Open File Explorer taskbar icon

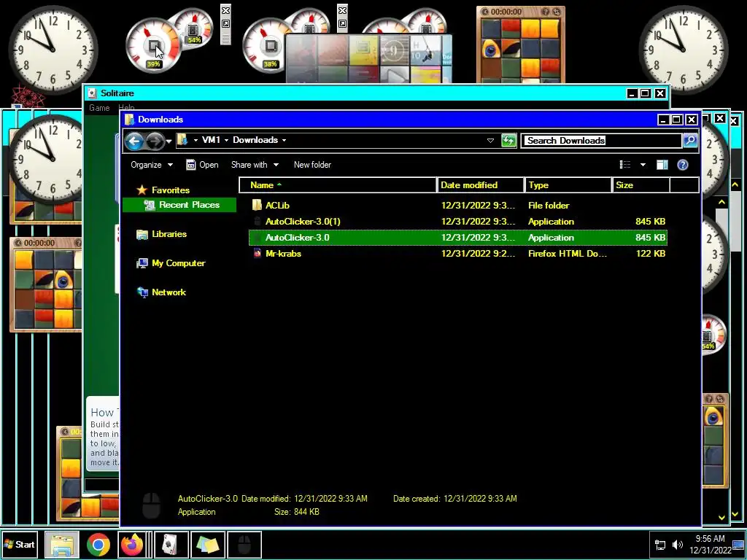pyautogui.click(x=62, y=544)
